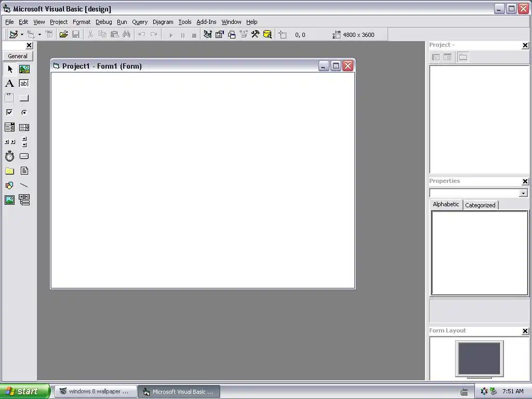Click the Start run button

click(x=171, y=35)
